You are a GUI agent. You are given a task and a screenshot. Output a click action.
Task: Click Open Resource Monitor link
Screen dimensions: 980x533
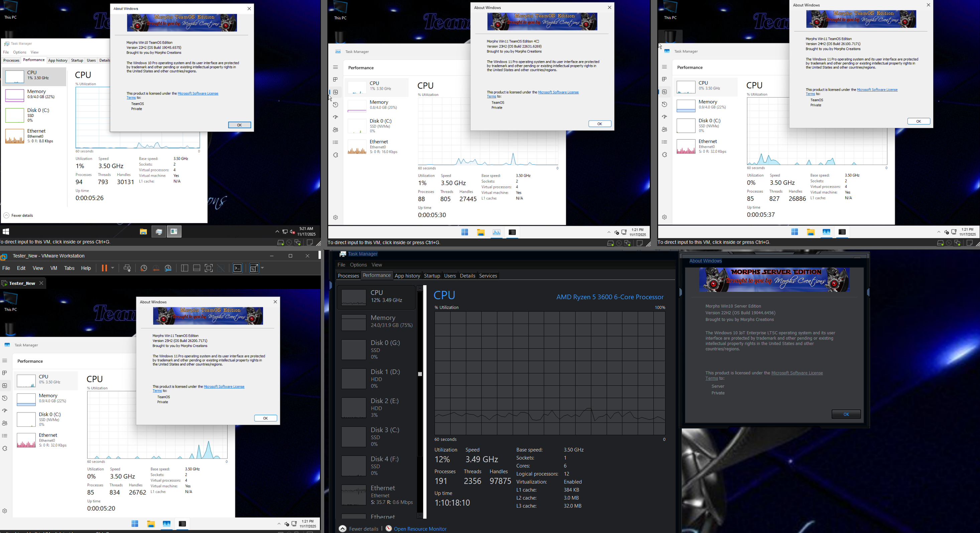(420, 529)
